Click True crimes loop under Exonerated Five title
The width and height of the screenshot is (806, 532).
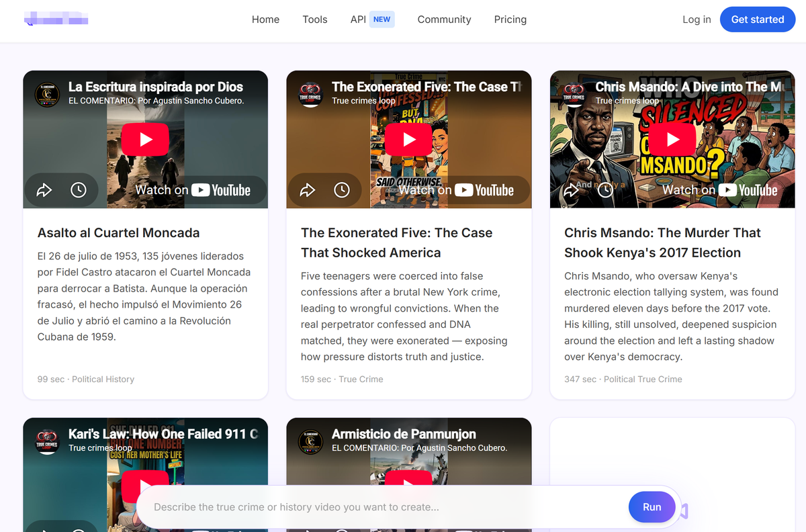coord(363,101)
